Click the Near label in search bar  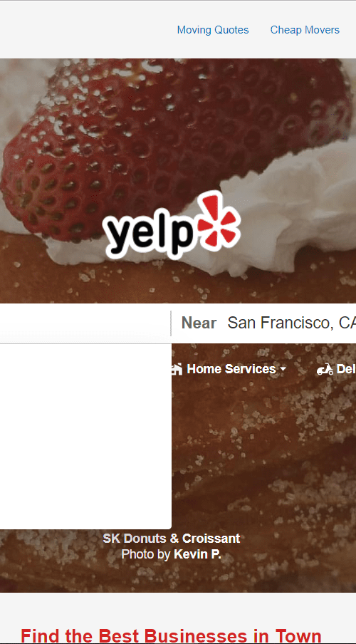click(199, 323)
